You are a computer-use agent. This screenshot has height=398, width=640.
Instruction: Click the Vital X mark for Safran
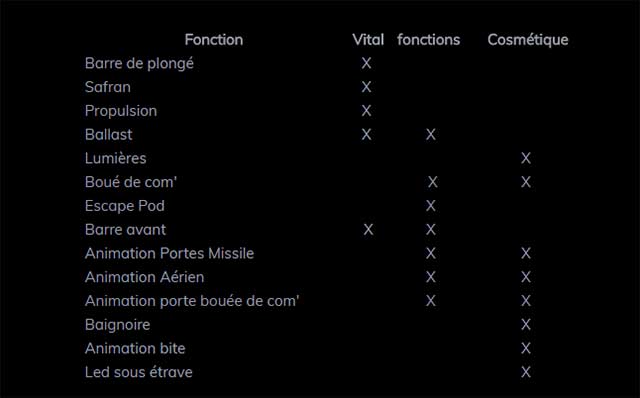click(366, 87)
